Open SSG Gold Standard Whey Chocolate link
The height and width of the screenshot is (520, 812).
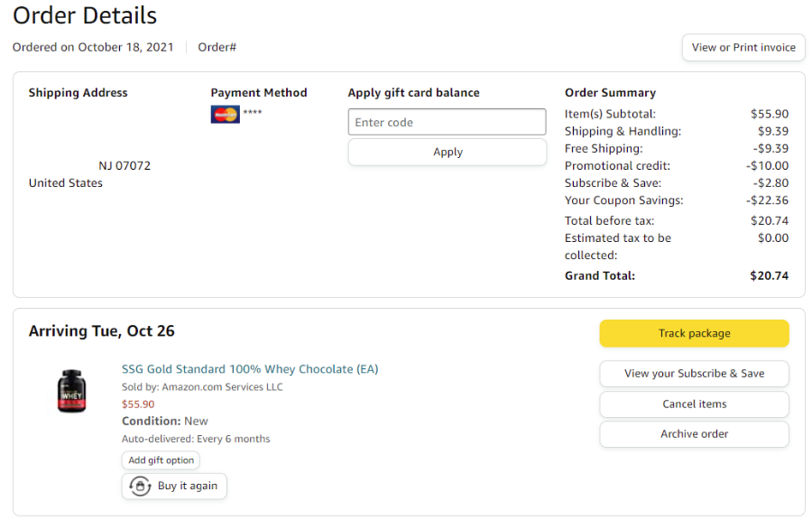[x=250, y=369]
